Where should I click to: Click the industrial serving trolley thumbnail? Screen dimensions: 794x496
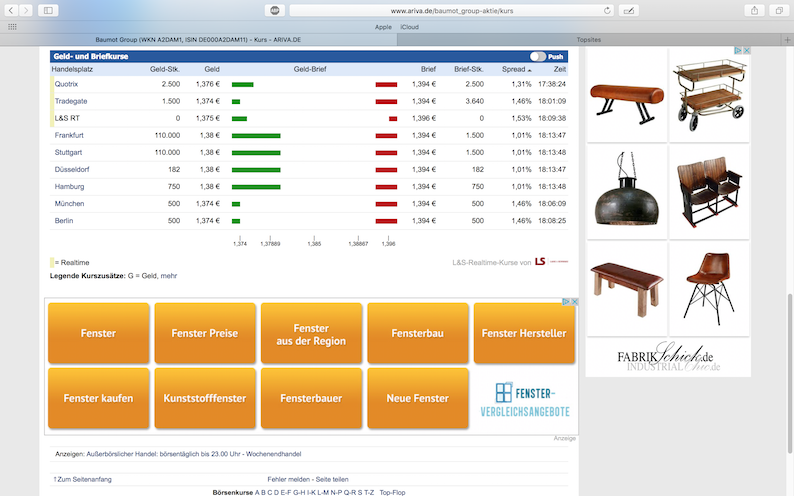coord(709,95)
